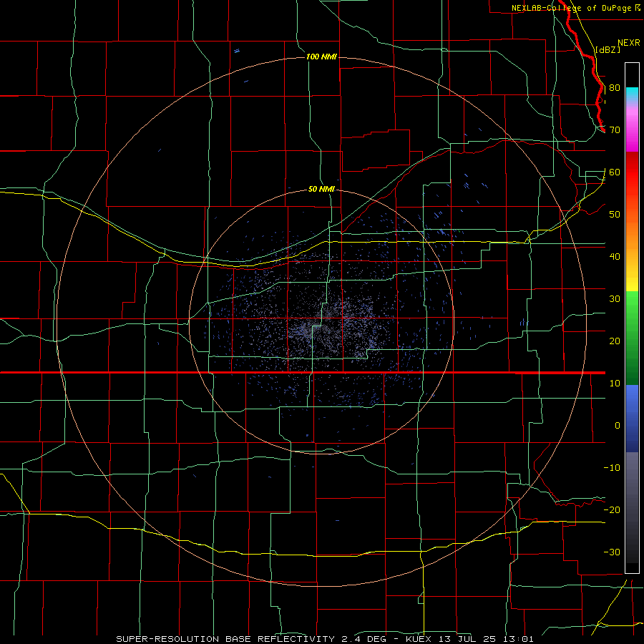Viewport: 644px width, 644px height.
Task: Select the red 60 dBZ color band
Action: pyautogui.click(x=632, y=172)
